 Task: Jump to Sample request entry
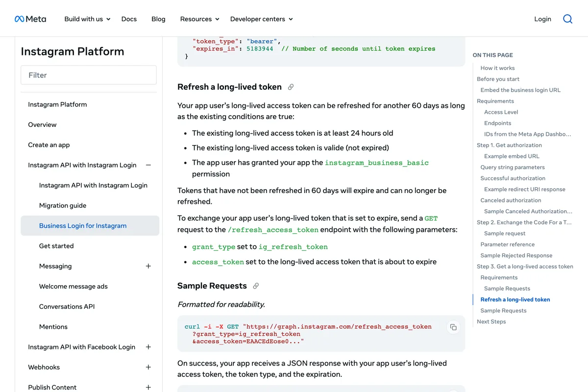point(505,233)
